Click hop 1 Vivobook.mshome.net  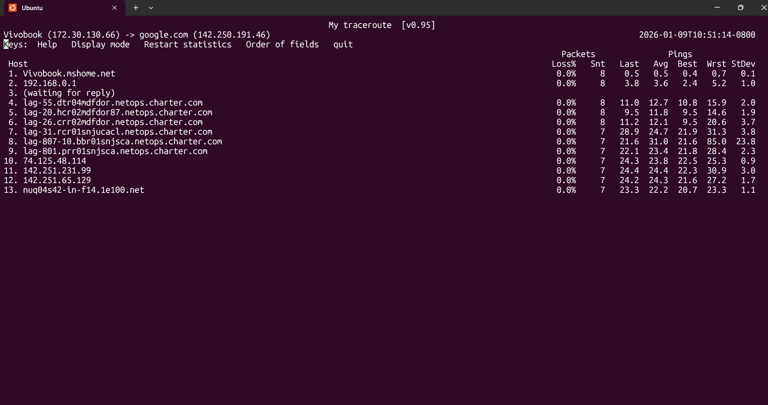69,73
